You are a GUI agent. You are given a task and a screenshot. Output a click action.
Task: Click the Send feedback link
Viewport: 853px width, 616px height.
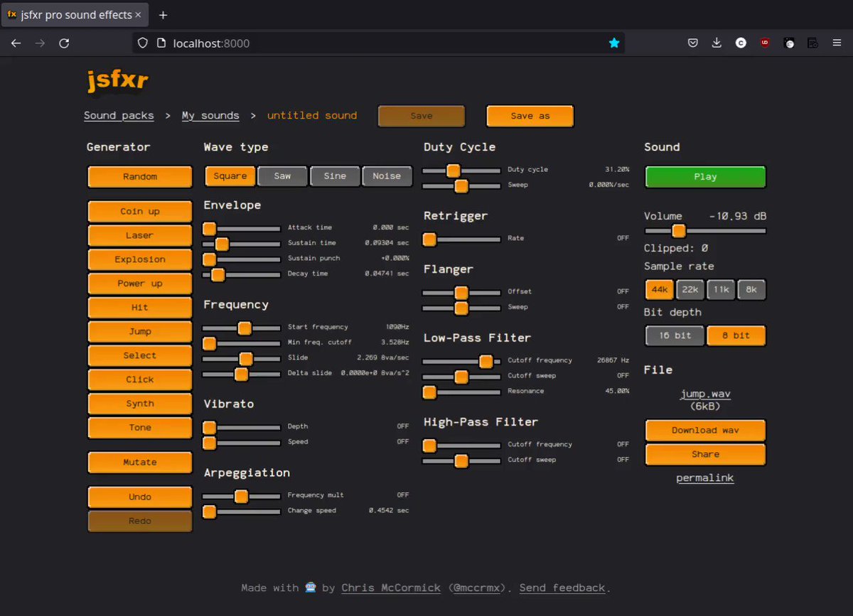562,588
